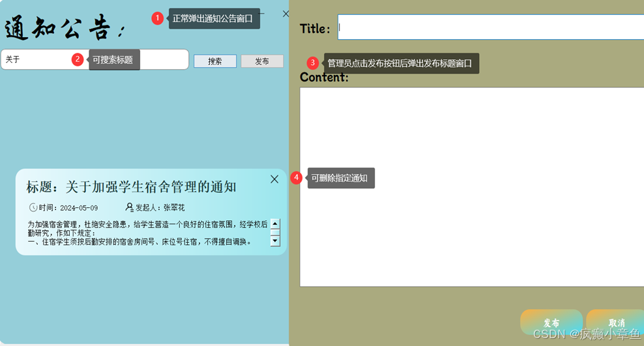Click the gradient 发布 button in the publish window
Image resolution: width=644 pixels, height=346 pixels.
(x=551, y=323)
